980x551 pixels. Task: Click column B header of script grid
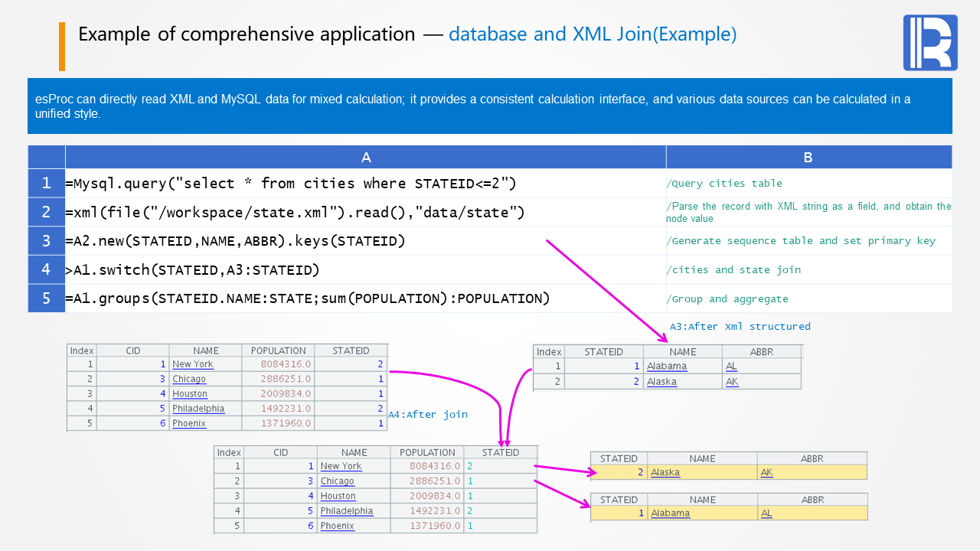click(808, 158)
